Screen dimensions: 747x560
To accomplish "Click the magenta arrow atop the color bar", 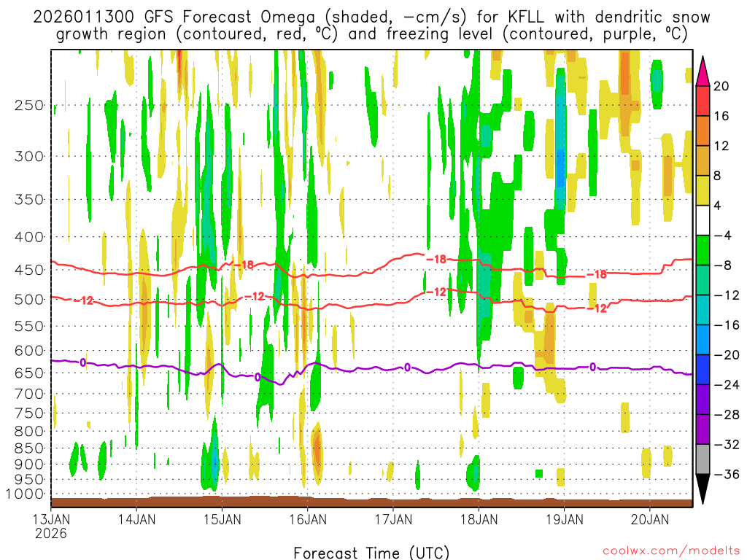I will pyautogui.click(x=703, y=71).
